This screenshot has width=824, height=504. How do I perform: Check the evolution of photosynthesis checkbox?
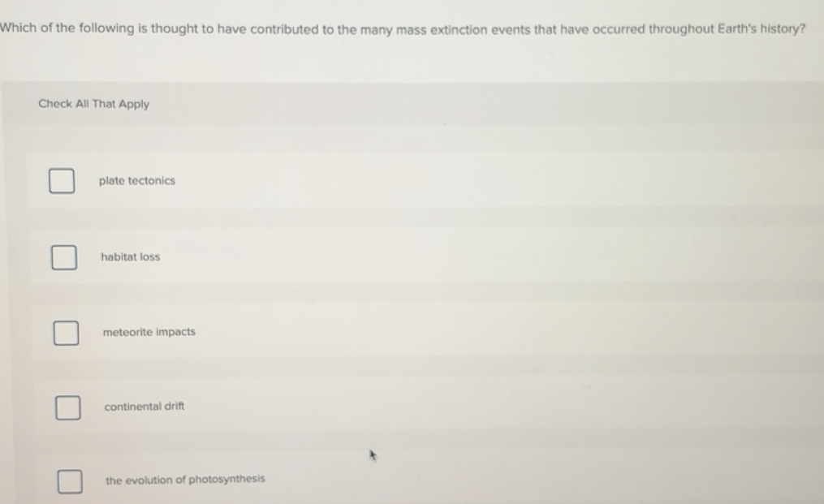click(x=70, y=482)
